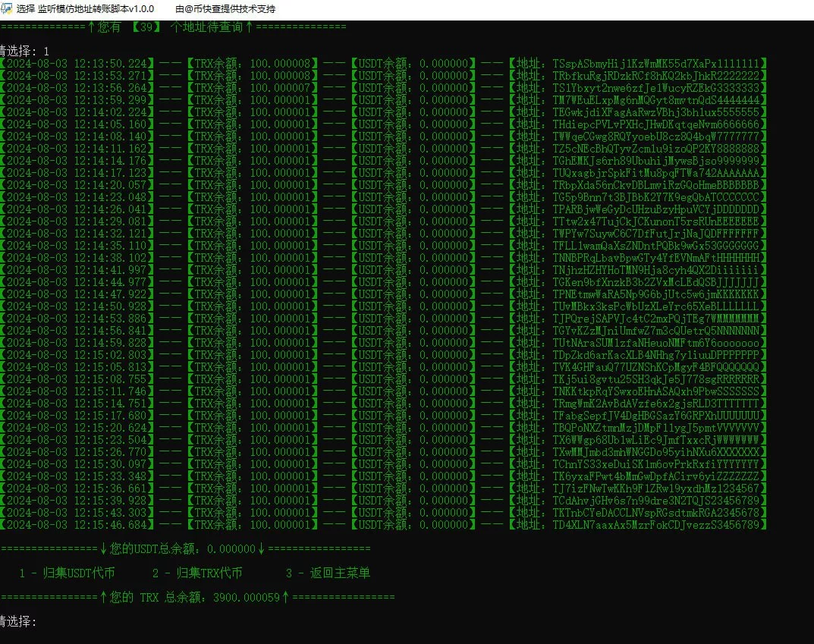
Task: Click the '2 - 归集TRX代币' option text
Action: point(197,573)
